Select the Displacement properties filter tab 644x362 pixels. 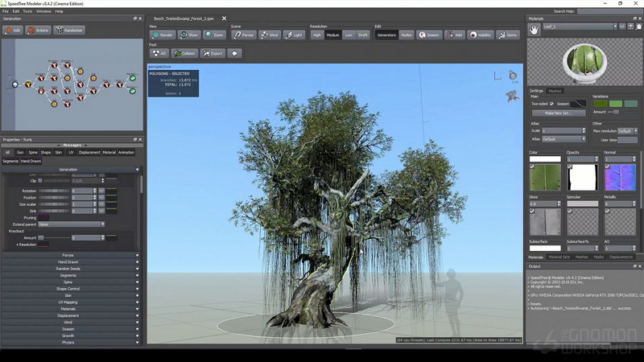coord(89,152)
